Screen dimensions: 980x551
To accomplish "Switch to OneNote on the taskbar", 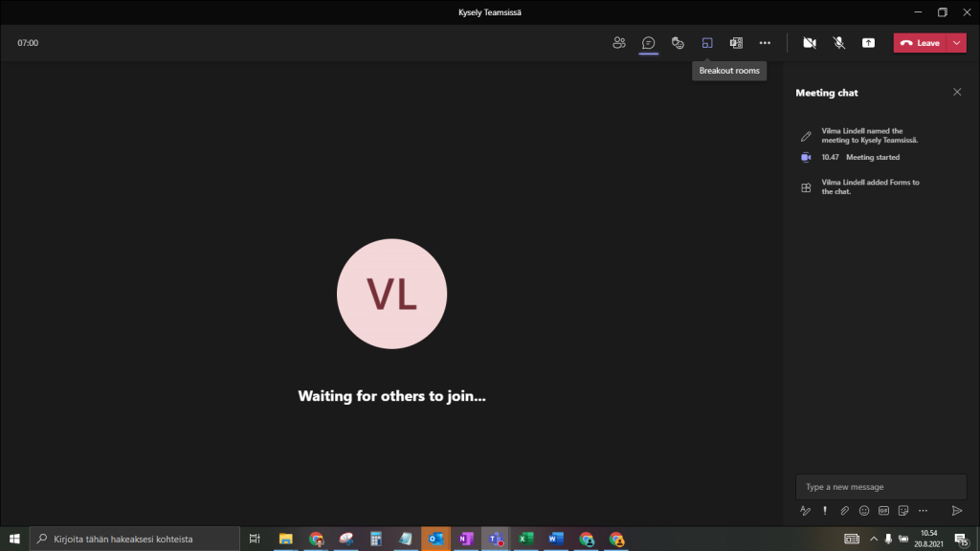I will 466,539.
